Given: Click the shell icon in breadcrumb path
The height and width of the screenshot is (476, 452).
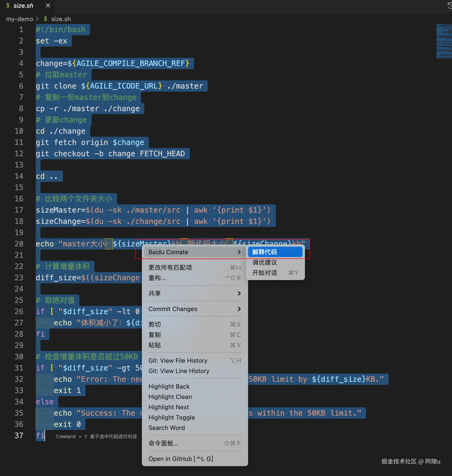Looking at the screenshot, I should 45,19.
